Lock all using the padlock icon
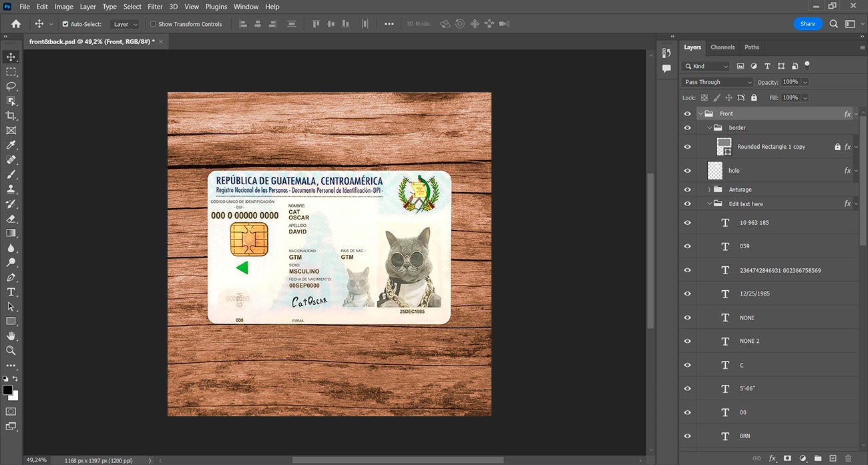Viewport: 868px width, 465px height. pos(754,97)
